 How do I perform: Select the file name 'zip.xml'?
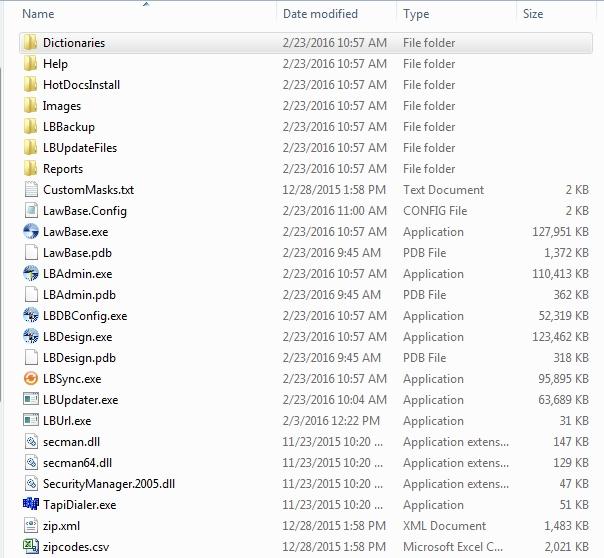pyautogui.click(x=61, y=526)
